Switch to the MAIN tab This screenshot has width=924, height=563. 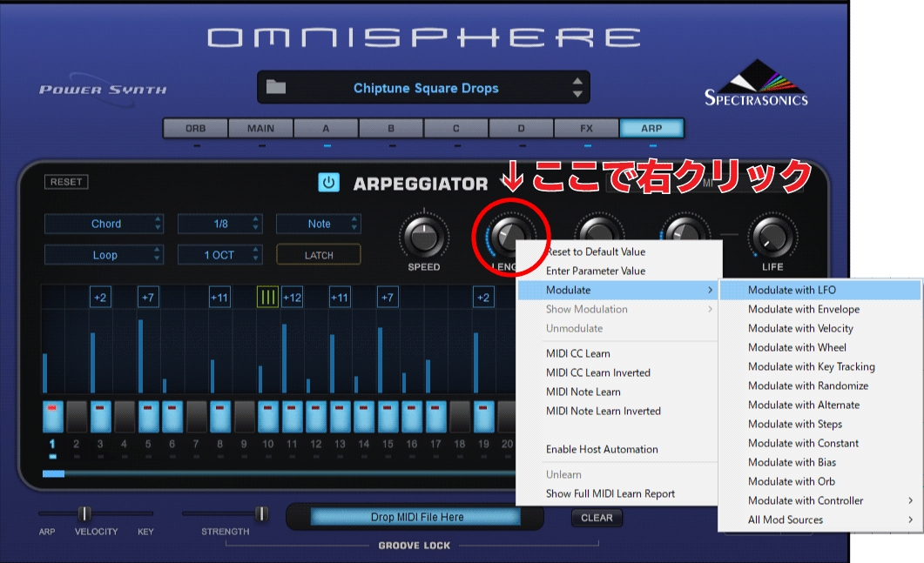click(260, 129)
